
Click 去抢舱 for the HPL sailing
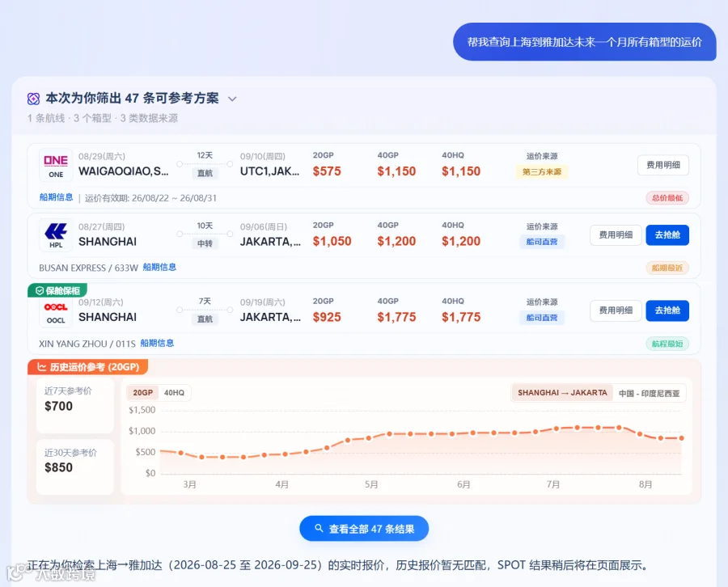coord(667,235)
